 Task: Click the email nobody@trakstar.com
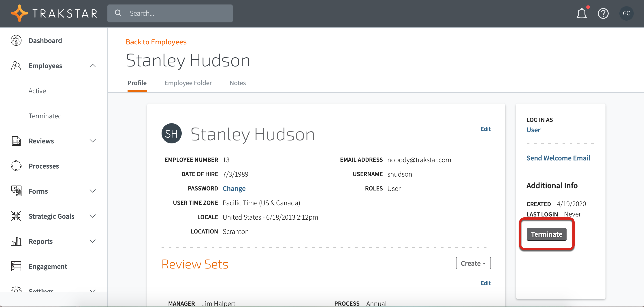419,160
